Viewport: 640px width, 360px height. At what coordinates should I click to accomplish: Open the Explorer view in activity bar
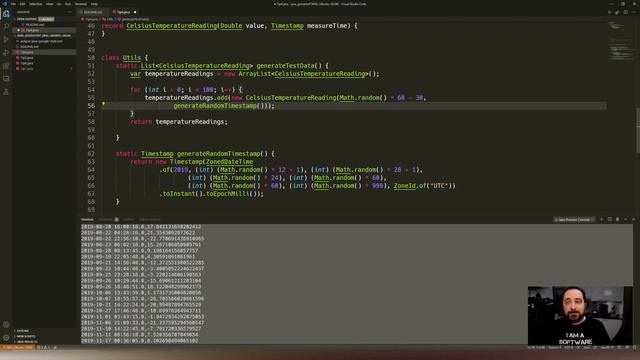tap(6, 13)
